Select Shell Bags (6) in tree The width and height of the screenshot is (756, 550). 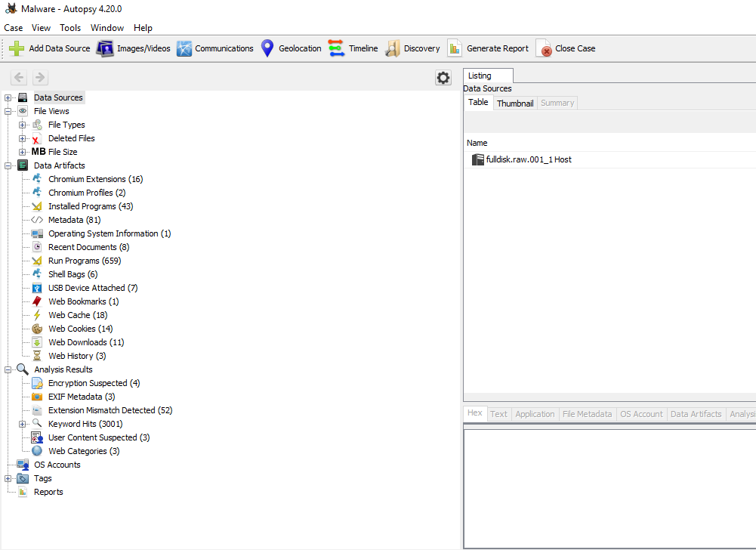click(x=73, y=274)
